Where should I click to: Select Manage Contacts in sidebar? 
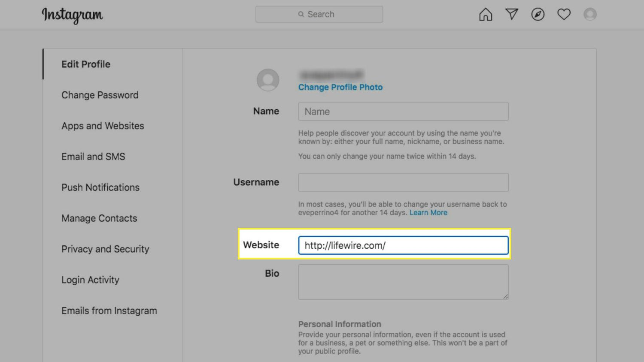click(x=99, y=219)
